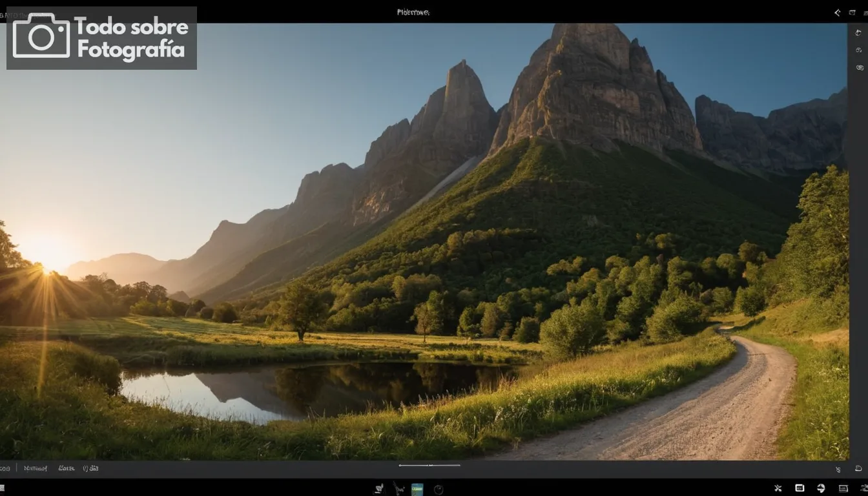
Task: Click the tiny status bar icon before the last one
Action: tap(838, 470)
